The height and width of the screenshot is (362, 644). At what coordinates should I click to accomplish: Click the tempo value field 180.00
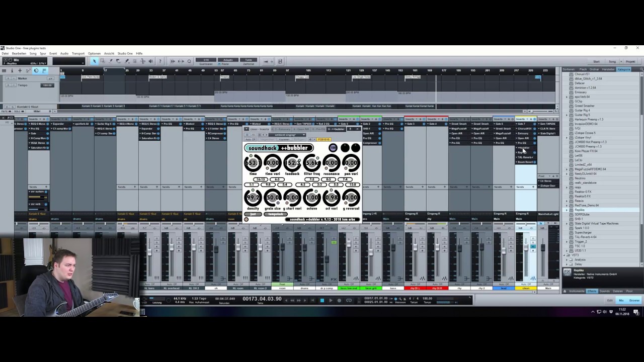pos(47,85)
